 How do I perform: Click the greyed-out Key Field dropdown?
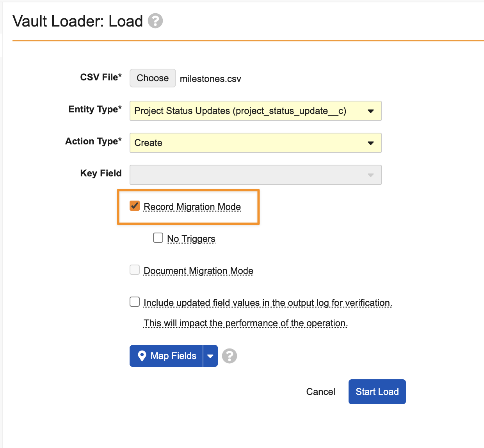(x=255, y=175)
